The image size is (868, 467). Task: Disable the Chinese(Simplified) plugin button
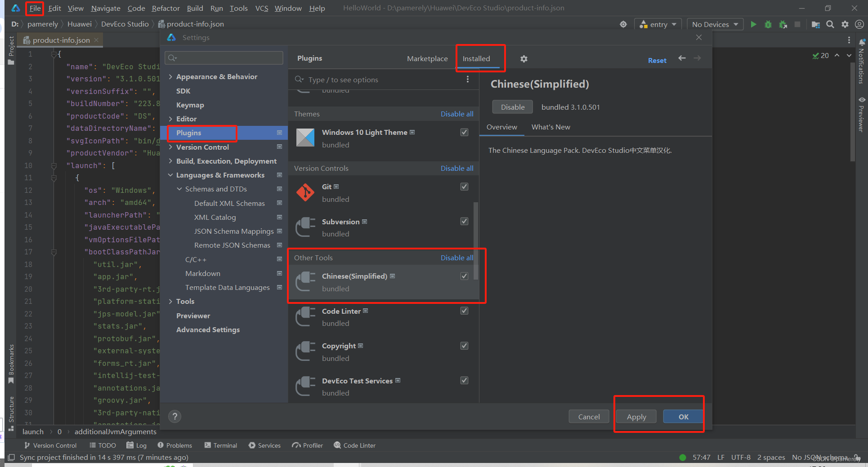tap(513, 107)
